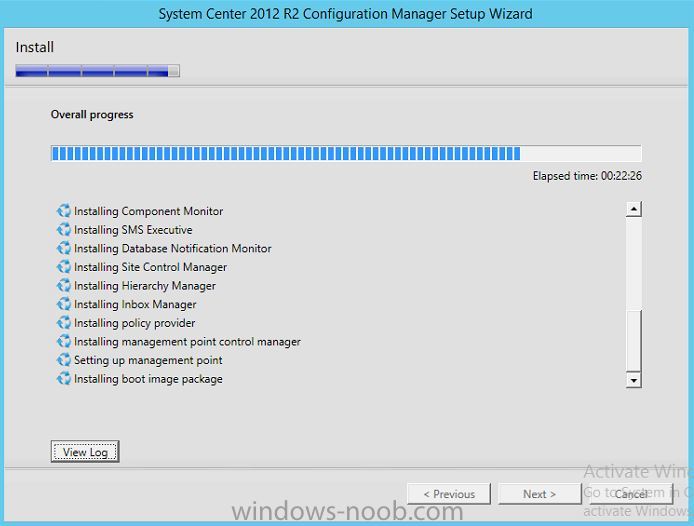This screenshot has height=526, width=694.
Task: Click the icon next to Installing Inbox Manager
Action: coord(64,304)
